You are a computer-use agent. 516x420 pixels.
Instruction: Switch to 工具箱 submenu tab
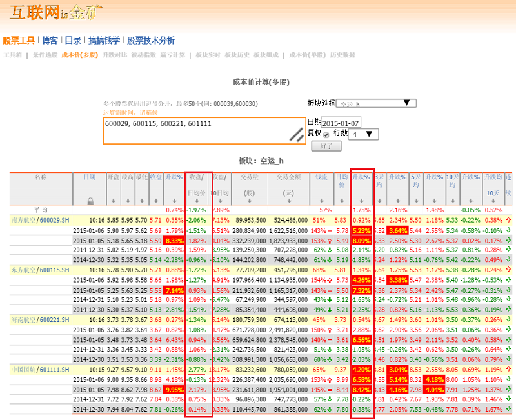12,55
